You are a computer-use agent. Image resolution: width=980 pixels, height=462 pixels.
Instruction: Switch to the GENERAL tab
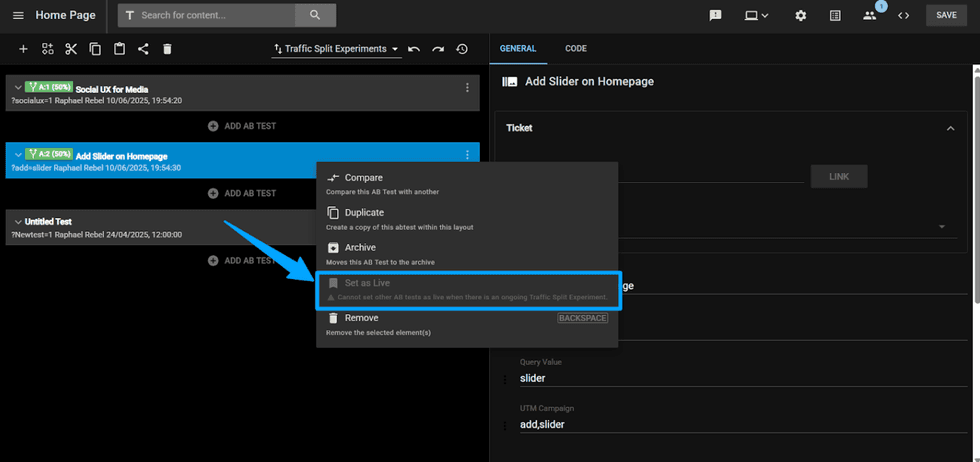(518, 49)
